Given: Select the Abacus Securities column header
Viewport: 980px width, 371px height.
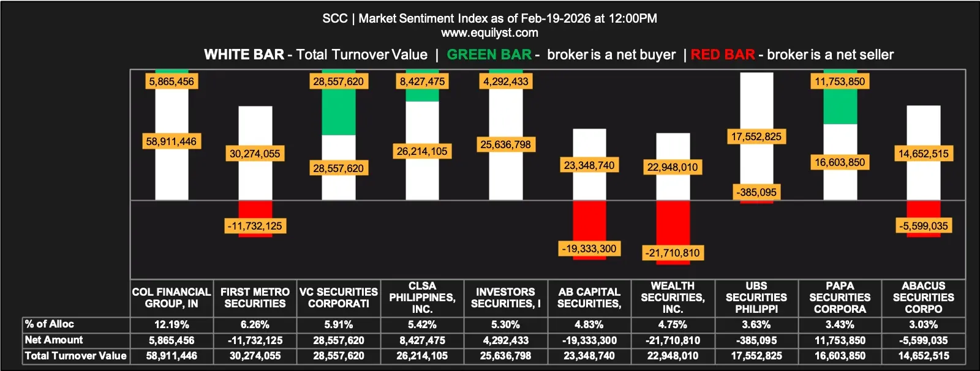Looking at the screenshot, I should click(x=923, y=298).
